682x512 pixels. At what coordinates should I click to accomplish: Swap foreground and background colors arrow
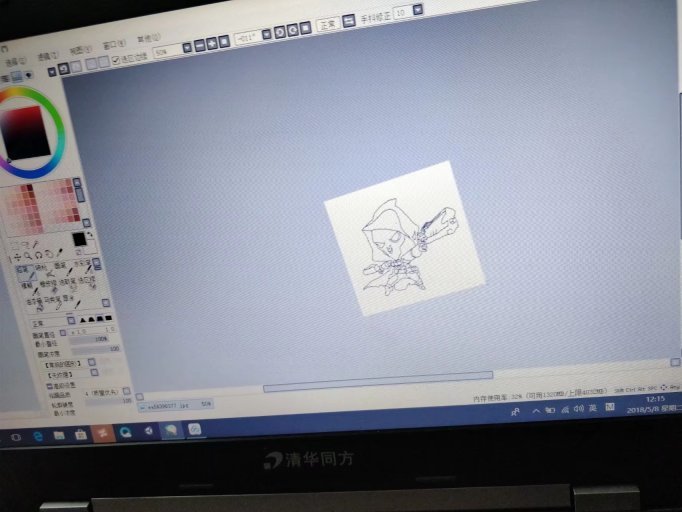pos(90,234)
